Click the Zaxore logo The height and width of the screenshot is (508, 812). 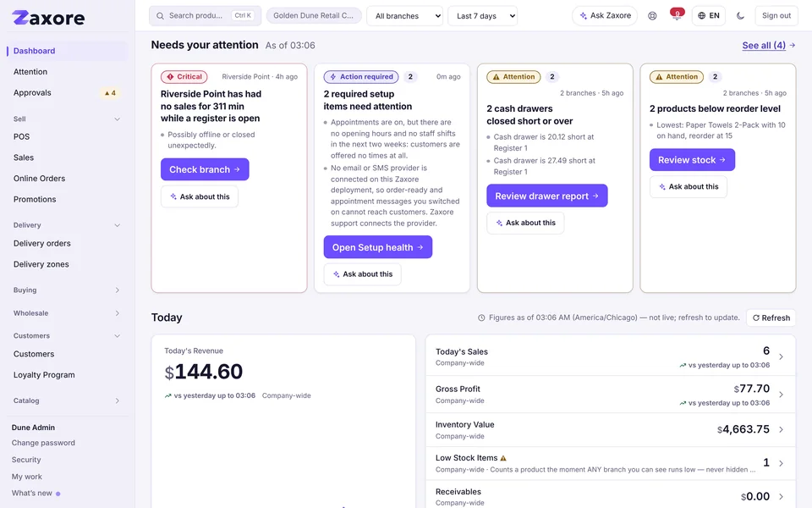click(48, 18)
